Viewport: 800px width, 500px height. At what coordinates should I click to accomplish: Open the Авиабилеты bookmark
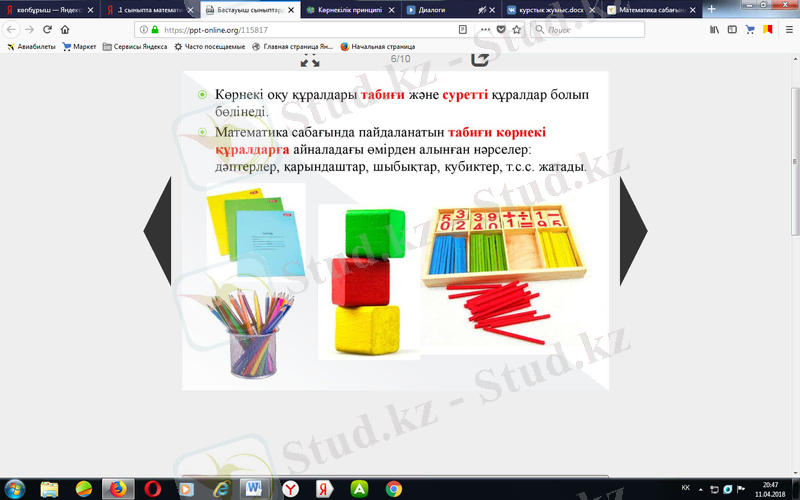click(31, 46)
